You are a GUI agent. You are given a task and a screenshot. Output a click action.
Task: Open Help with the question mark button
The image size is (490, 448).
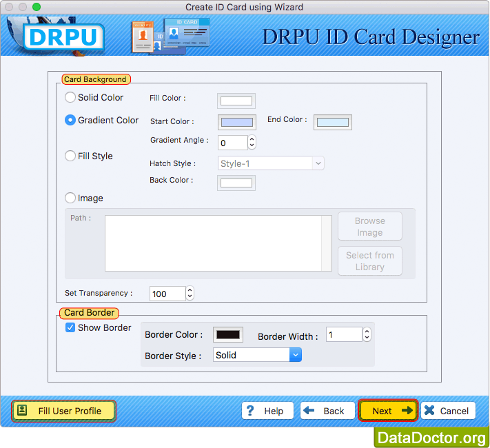click(267, 411)
